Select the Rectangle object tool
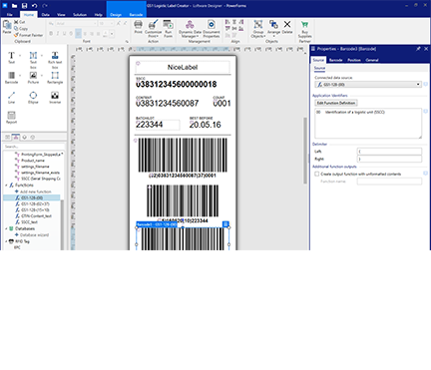The width and height of the screenshot is (431, 370). [x=55, y=77]
